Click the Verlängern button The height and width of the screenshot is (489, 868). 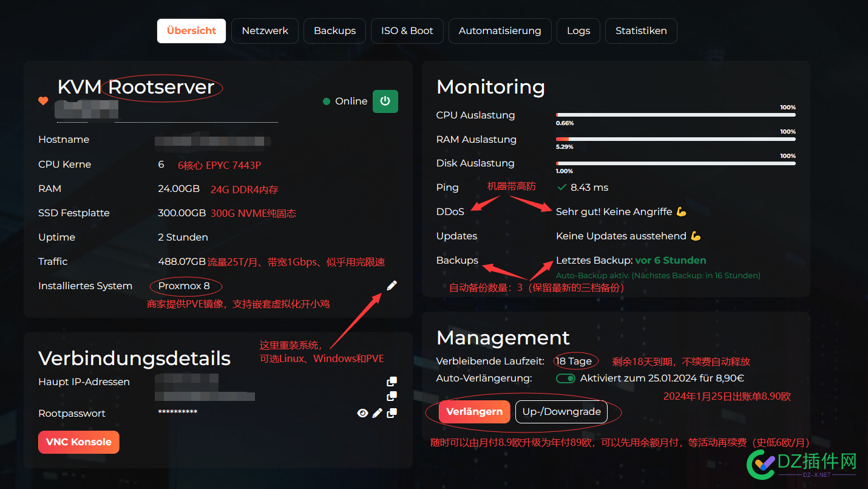474,412
